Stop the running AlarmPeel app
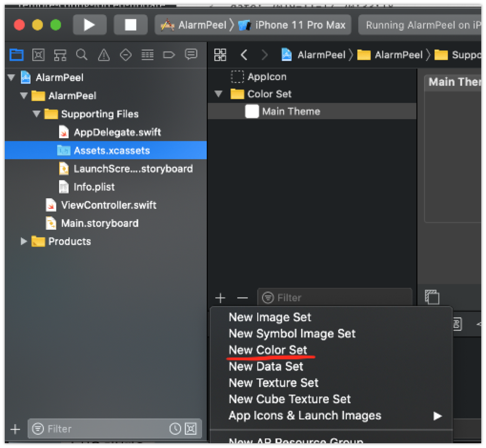 pyautogui.click(x=131, y=25)
